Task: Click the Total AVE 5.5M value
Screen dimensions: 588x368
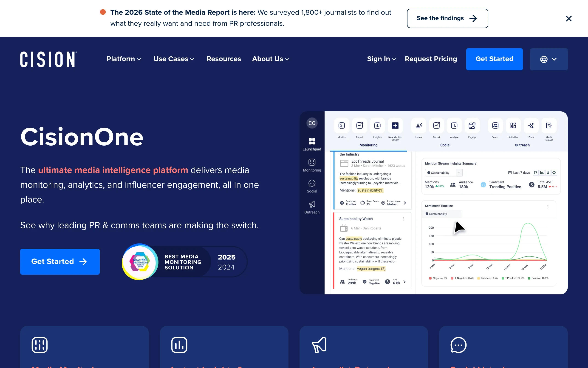Action: tap(542, 187)
